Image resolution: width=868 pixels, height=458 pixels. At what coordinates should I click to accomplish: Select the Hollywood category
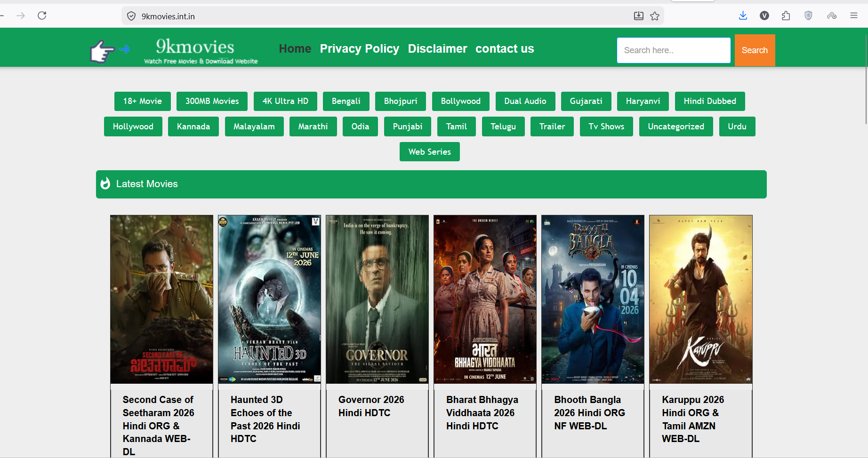click(133, 126)
